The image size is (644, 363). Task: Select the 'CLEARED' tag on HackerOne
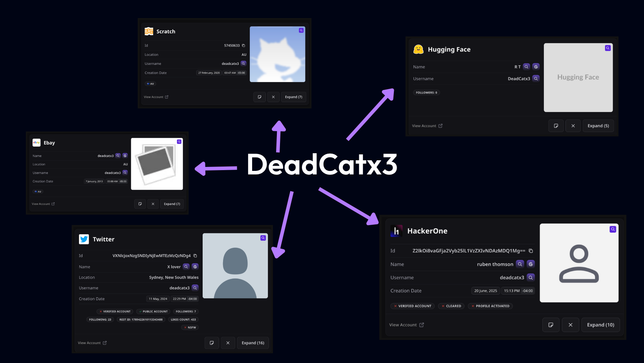(451, 306)
